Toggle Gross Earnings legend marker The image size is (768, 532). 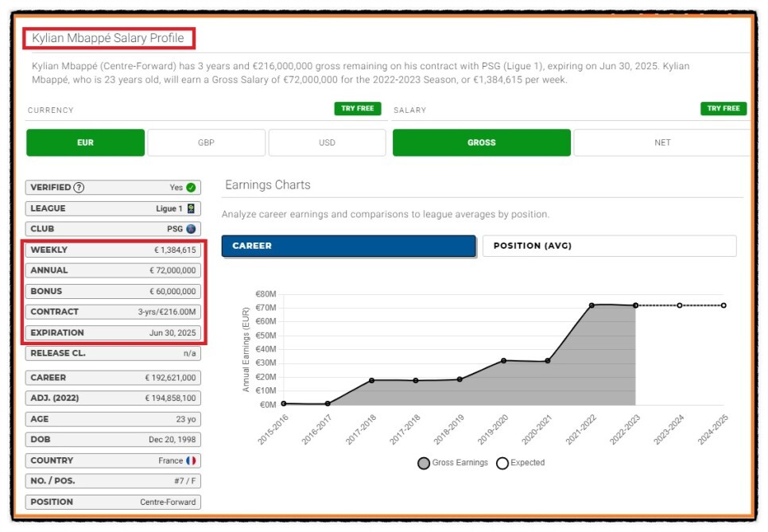click(x=424, y=463)
